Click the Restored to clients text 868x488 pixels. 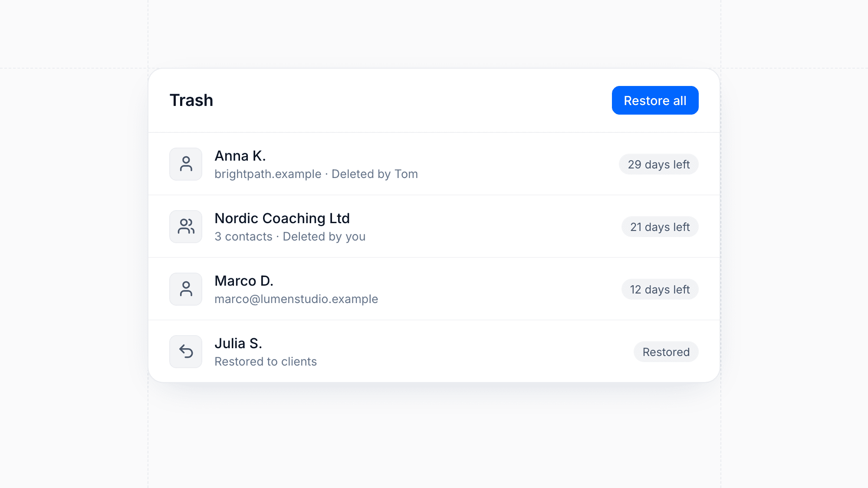point(266,362)
